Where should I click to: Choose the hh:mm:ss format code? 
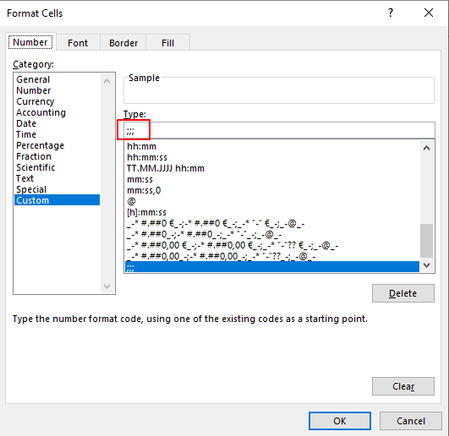point(272,157)
